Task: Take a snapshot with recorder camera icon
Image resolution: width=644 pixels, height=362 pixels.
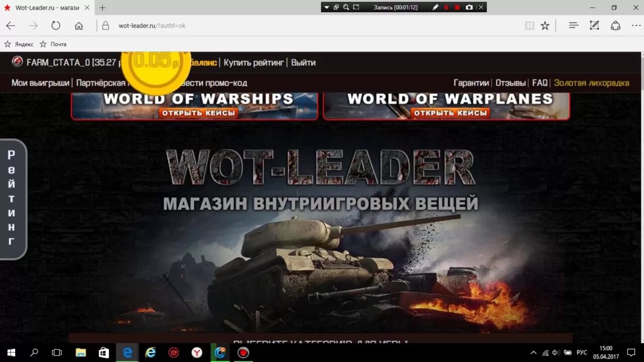Action: pos(469,7)
